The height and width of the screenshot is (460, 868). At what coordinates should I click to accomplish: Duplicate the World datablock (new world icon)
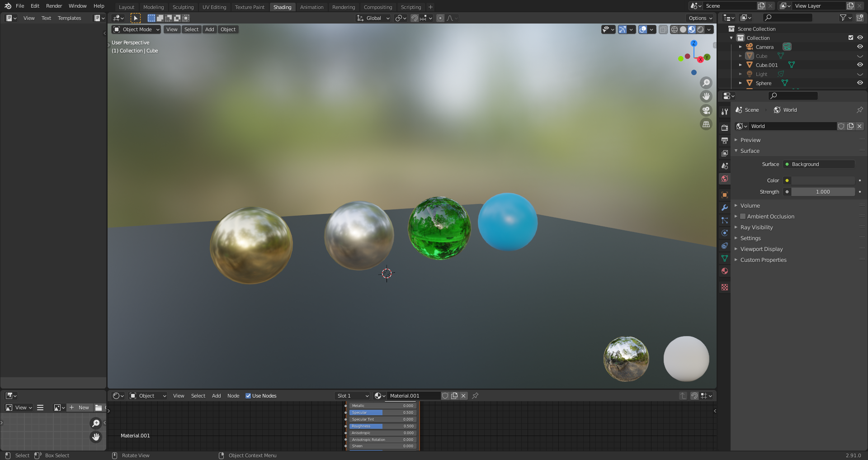tap(850, 126)
